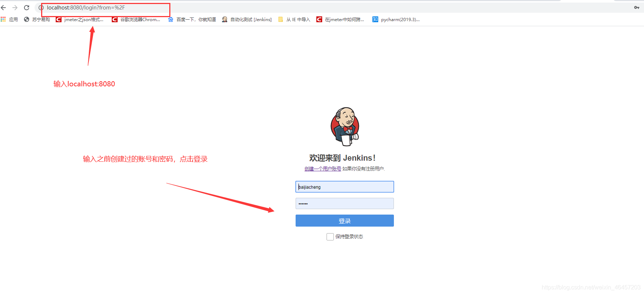Click the 如果你没有注册用户 text
Screen dimensions: 644x294
[363, 169]
